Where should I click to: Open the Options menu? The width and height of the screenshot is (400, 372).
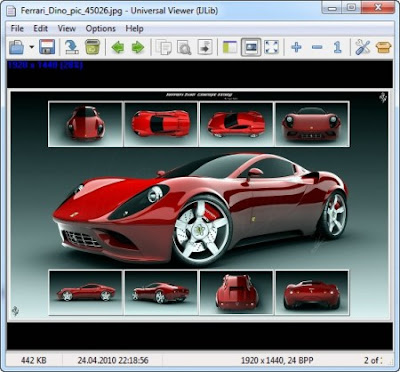(x=100, y=29)
